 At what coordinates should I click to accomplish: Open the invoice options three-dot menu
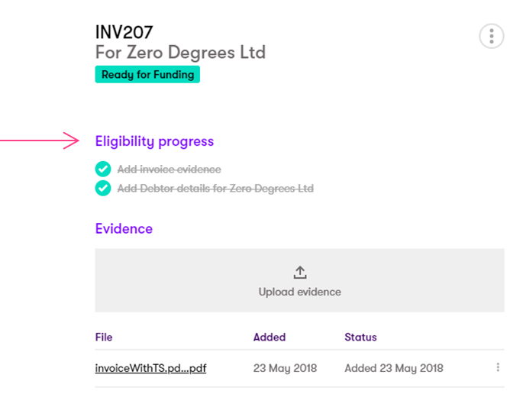491,36
